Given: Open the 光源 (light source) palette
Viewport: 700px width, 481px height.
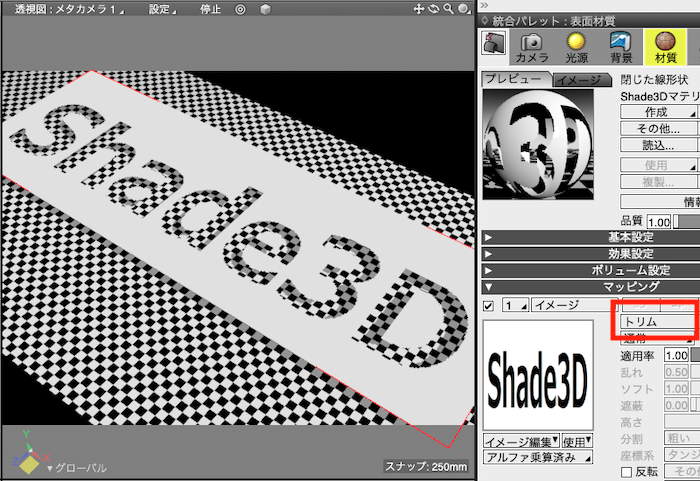Looking at the screenshot, I should tap(576, 47).
